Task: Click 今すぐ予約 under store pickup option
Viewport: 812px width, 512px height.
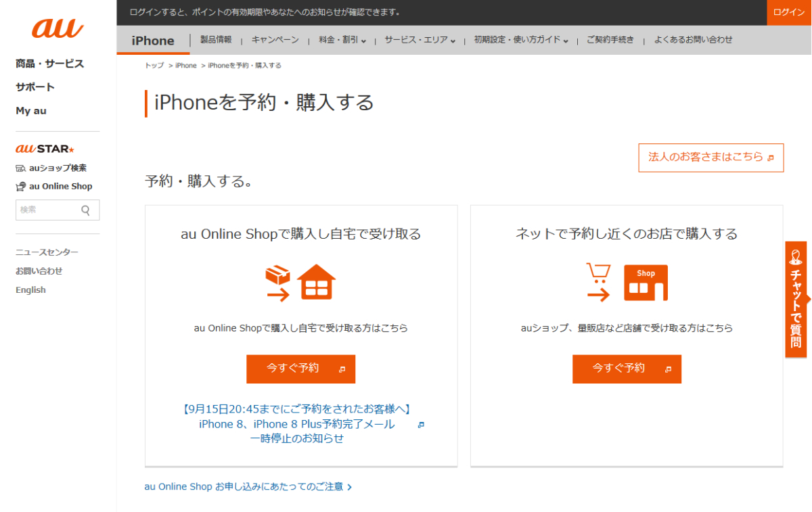Action: coord(627,369)
